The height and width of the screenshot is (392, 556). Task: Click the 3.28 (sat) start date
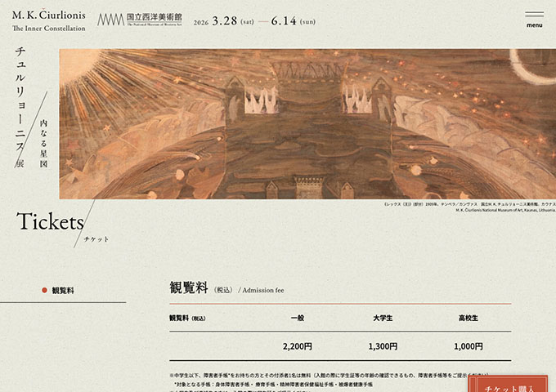233,21
